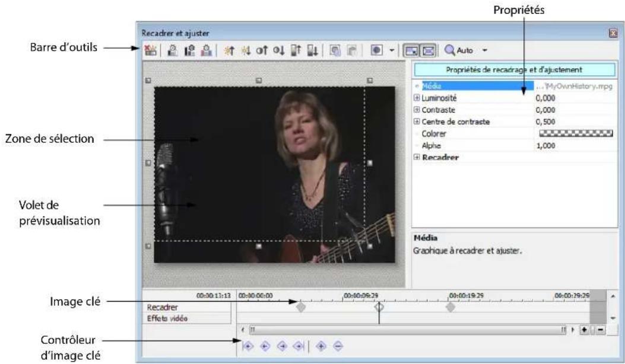625x364 pixels.
Task: Delete the keyframe with the minus diamond
Action: point(338,346)
